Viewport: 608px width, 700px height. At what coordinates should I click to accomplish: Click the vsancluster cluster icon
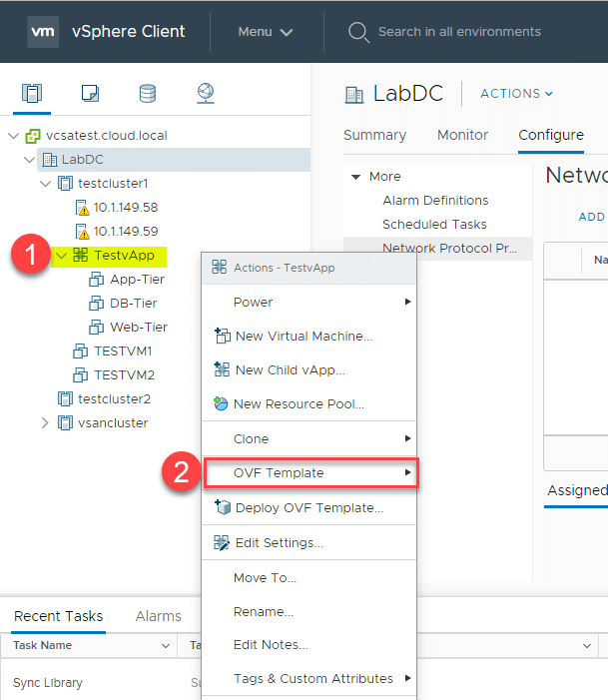pyautogui.click(x=65, y=422)
